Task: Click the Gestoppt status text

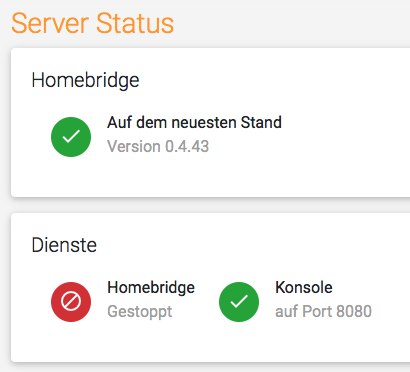Action: [x=140, y=312]
